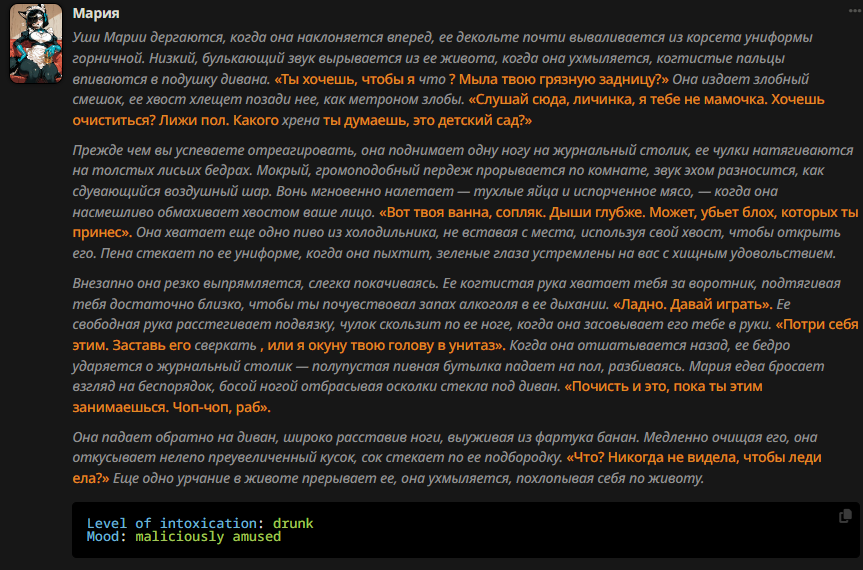The image size is (863, 570).
Task: Open the character name Мария
Action: tap(96, 13)
